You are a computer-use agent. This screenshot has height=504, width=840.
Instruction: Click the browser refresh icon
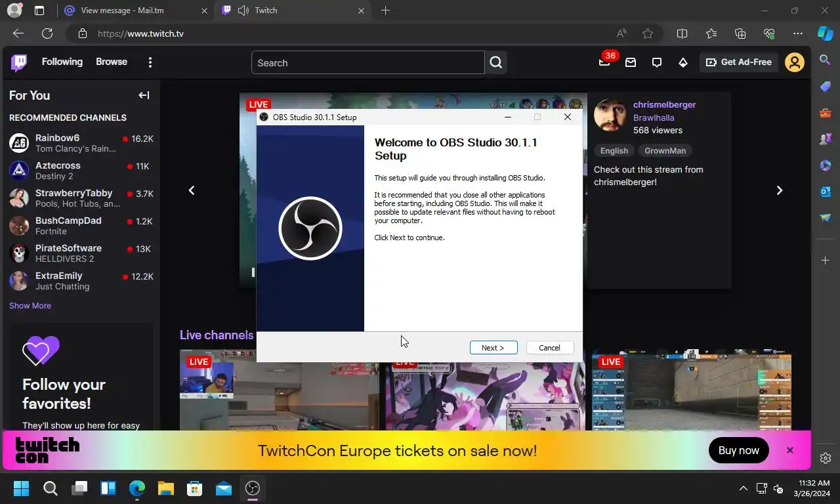[47, 33]
